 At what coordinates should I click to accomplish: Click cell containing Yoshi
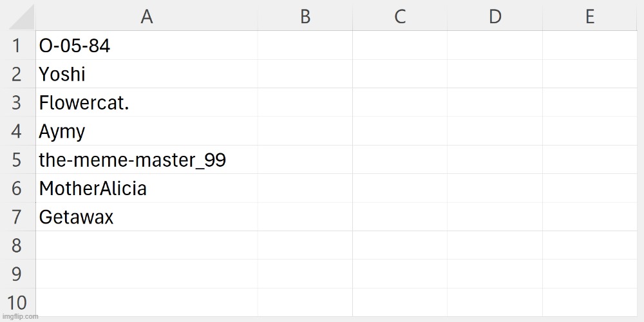click(147, 75)
